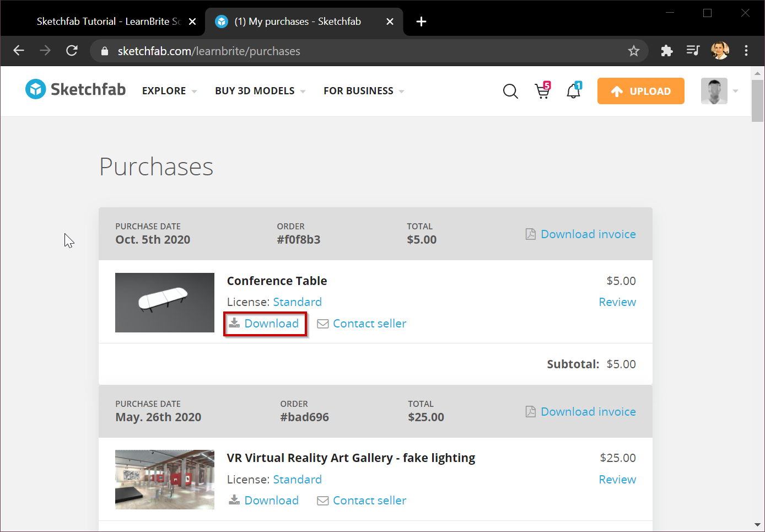This screenshot has height=532, width=765.
Task: Open a new browser tab
Action: pos(421,22)
